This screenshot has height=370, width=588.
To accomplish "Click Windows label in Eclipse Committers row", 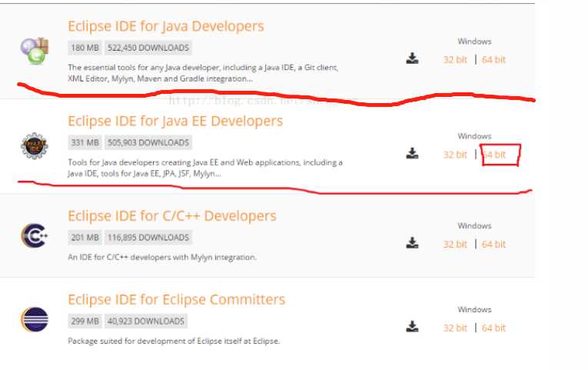I will point(474,309).
